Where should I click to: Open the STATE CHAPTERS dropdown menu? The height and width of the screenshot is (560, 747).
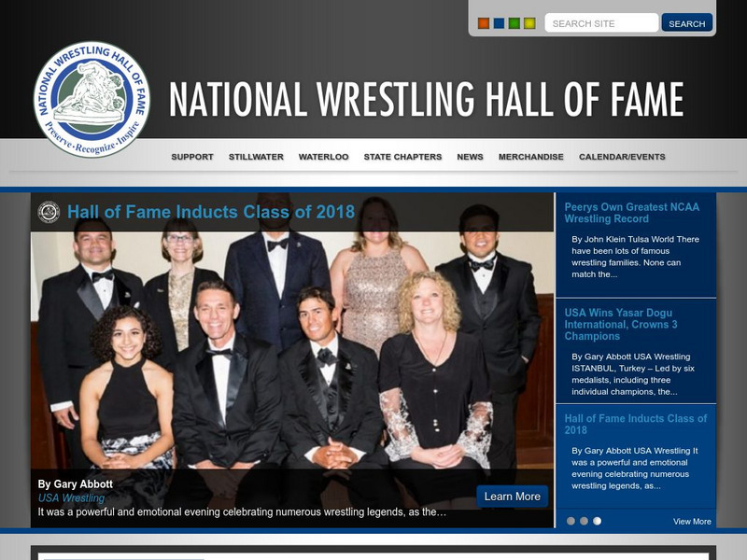(403, 158)
